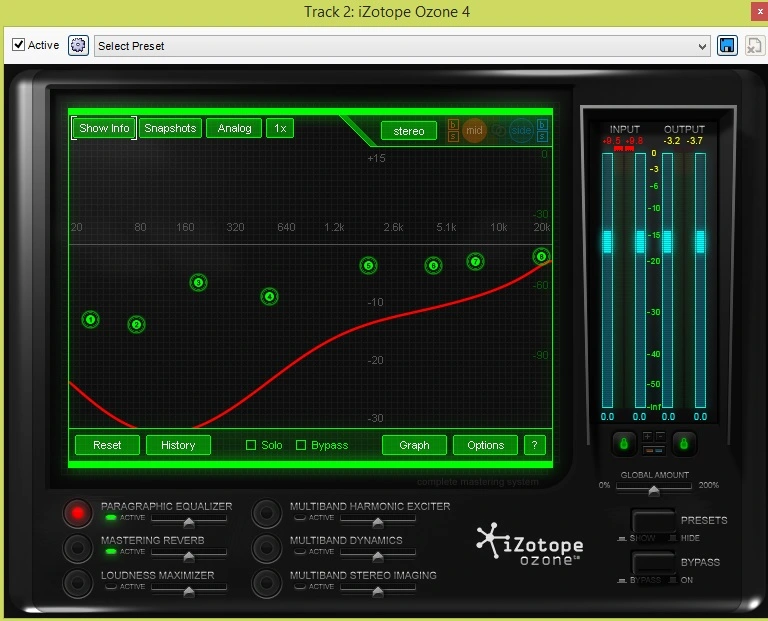The image size is (768, 621).
Task: Enable the EQ Bypass checkbox
Action: click(301, 445)
